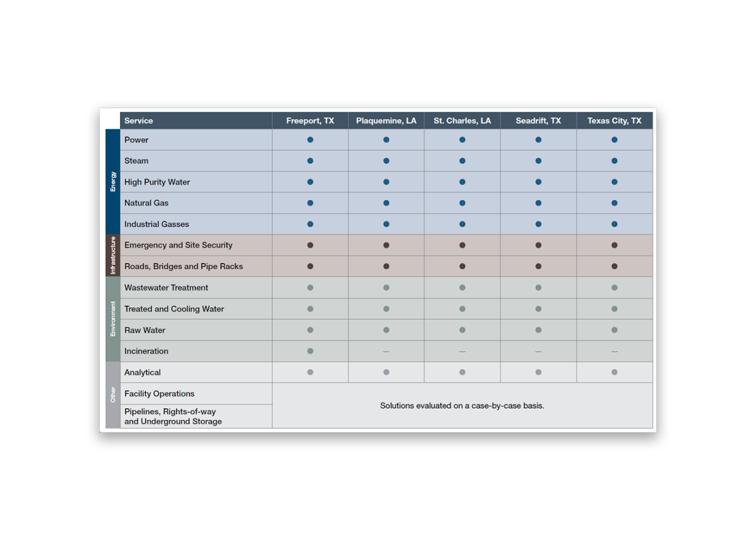Toggle Emergency and Site Security for Seadrift, TX
Viewport: 756px width, 540px height.
point(538,245)
